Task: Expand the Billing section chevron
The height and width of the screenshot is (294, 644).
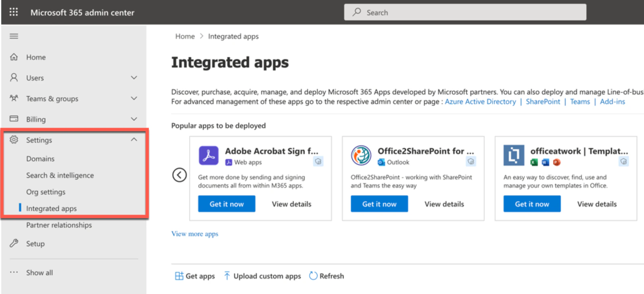Action: pos(134,119)
